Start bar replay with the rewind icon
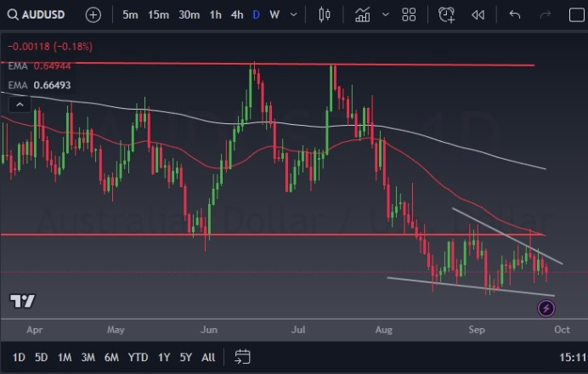Screen dimensions: 588x374 pos(478,14)
